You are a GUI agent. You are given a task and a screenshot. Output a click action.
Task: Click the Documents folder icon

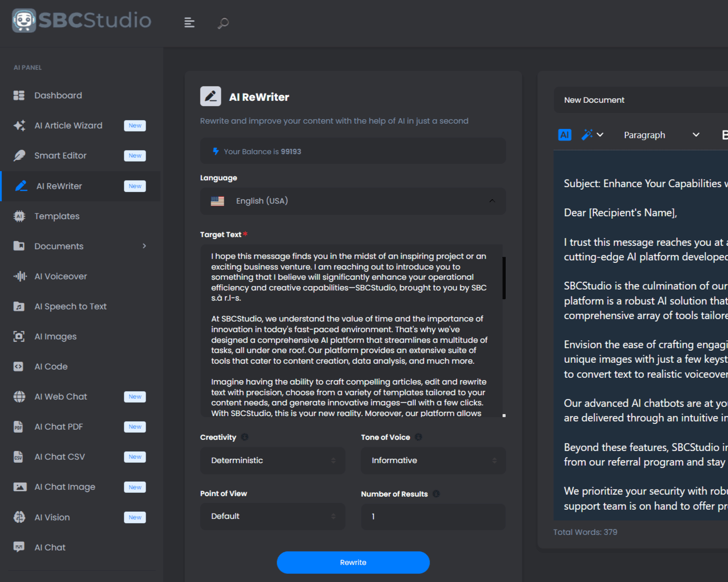(19, 246)
